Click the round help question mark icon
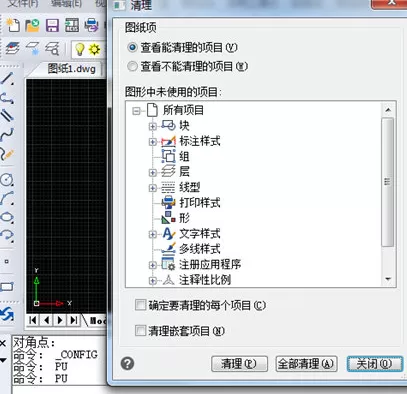The height and width of the screenshot is (394, 407). [128, 363]
